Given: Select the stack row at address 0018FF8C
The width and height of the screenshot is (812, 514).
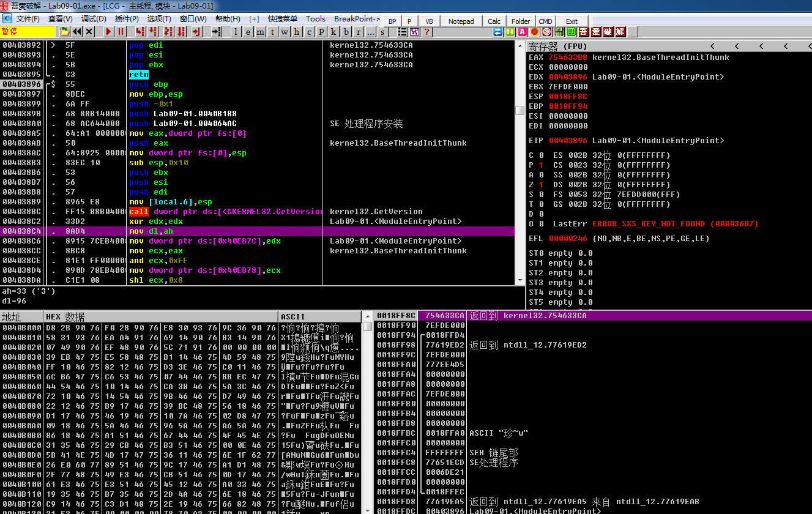Looking at the screenshot, I should tap(592, 316).
